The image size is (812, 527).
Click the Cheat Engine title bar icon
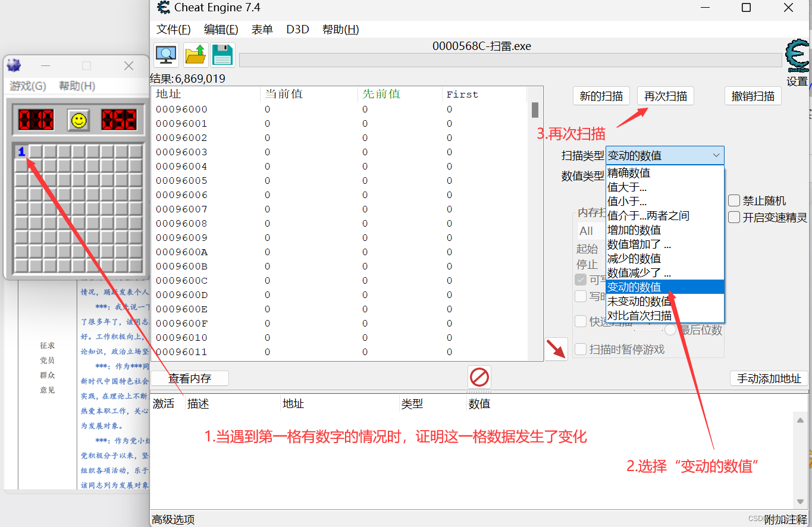coord(163,8)
